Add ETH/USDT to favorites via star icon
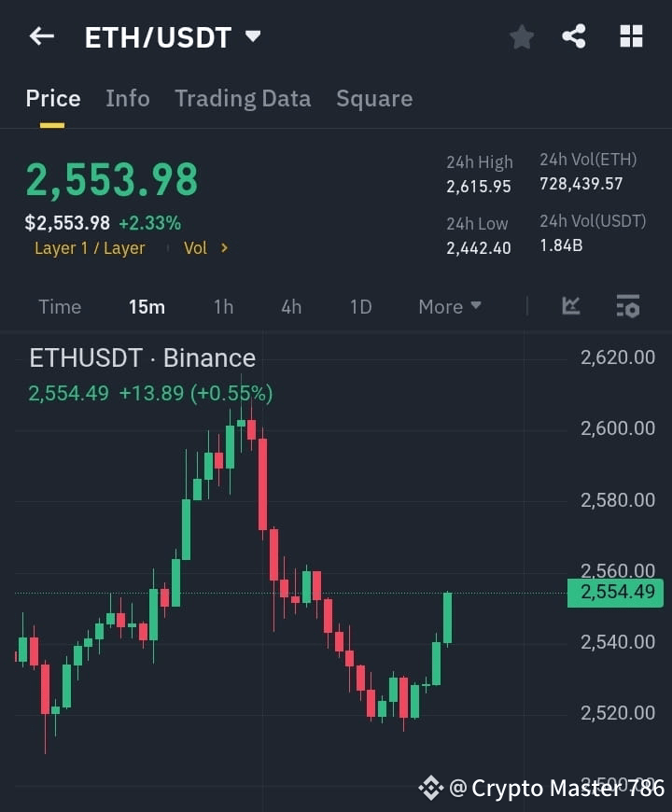 click(x=521, y=36)
